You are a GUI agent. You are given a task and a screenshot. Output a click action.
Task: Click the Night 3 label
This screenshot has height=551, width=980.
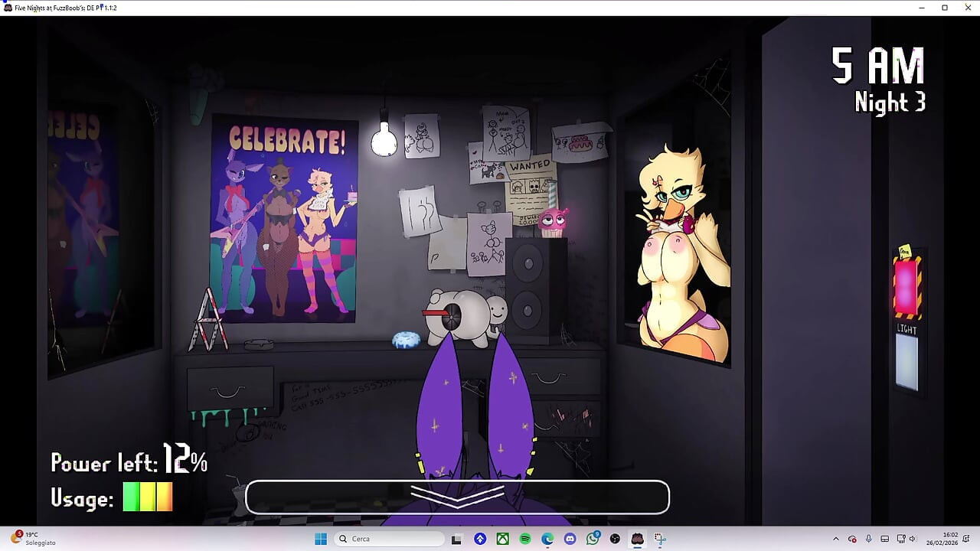[x=890, y=102]
